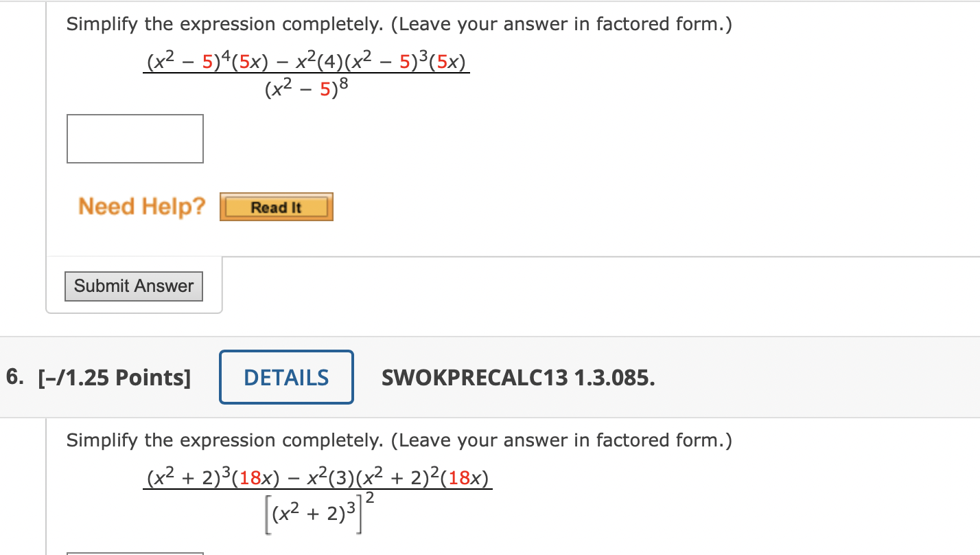Viewport: 980px width, 555px height.
Task: Click inside the first problem's white answer field
Action: (x=135, y=138)
